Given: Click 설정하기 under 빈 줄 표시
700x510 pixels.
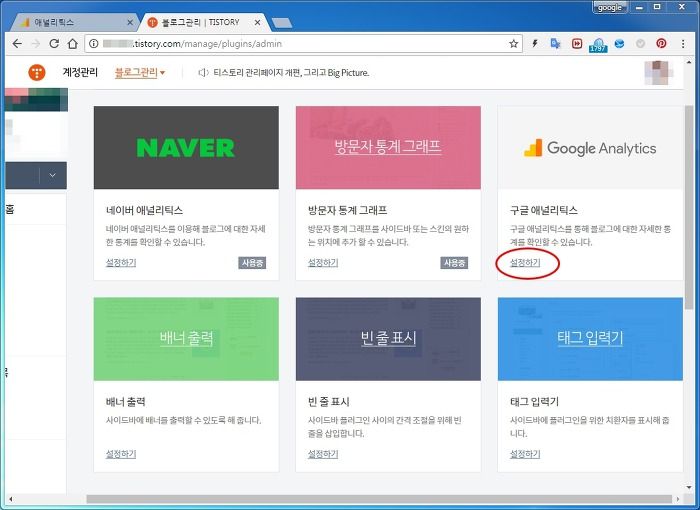Looking at the screenshot, I should click(x=323, y=454).
